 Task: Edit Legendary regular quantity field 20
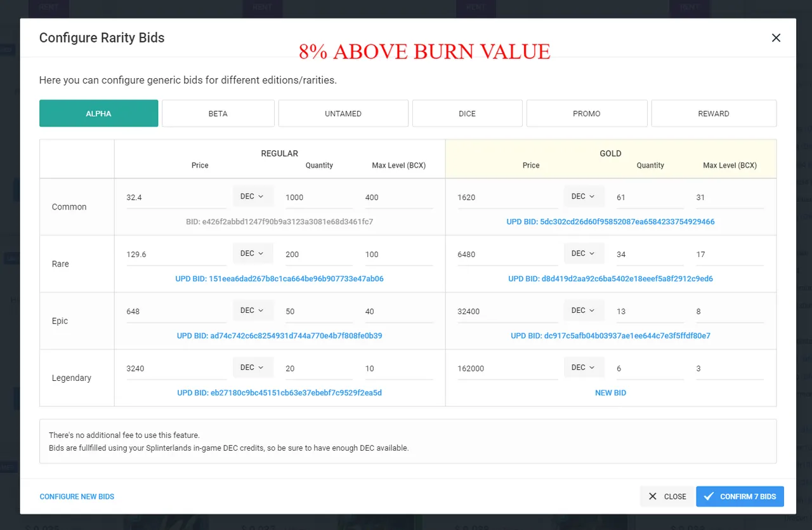319,369
